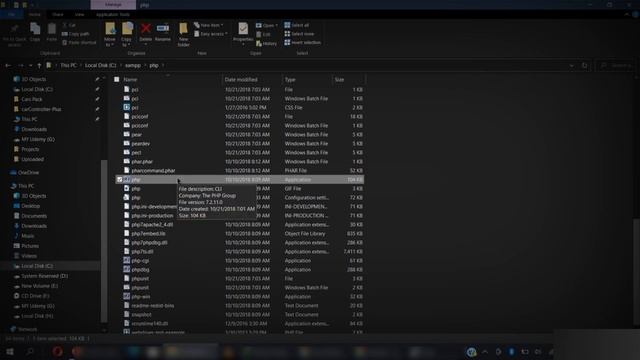Click the Properties checkmark icon
640x360 pixels.
[243, 28]
